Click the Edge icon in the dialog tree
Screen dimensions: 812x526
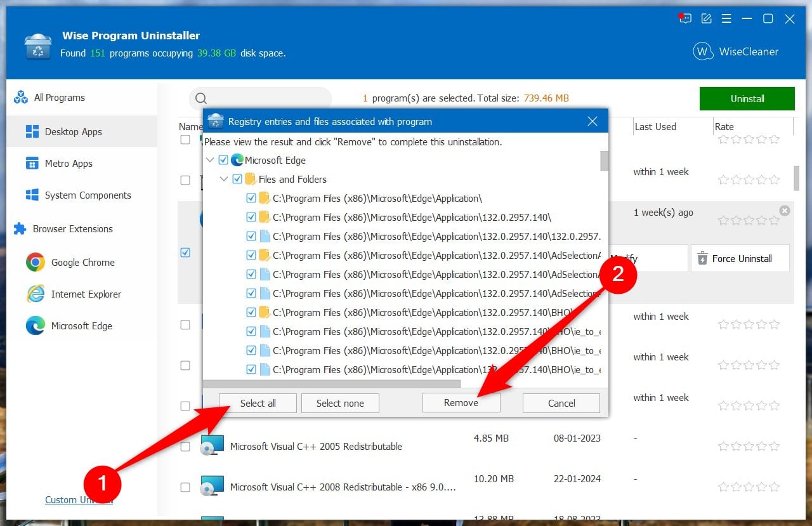(237, 160)
